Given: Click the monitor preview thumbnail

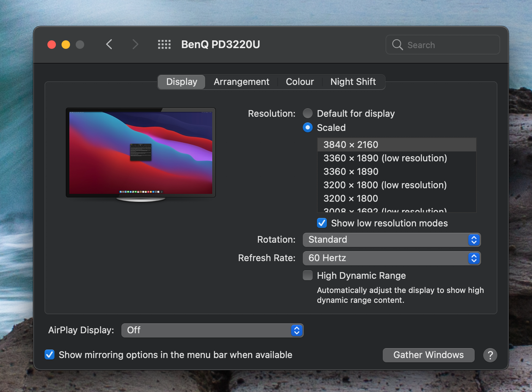Looking at the screenshot, I should coord(141,155).
